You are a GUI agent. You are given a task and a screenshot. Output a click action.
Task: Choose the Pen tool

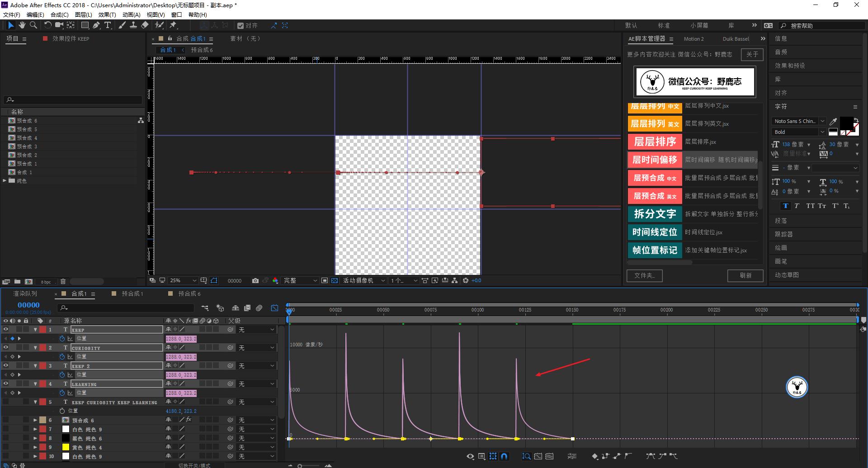pyautogui.click(x=96, y=25)
